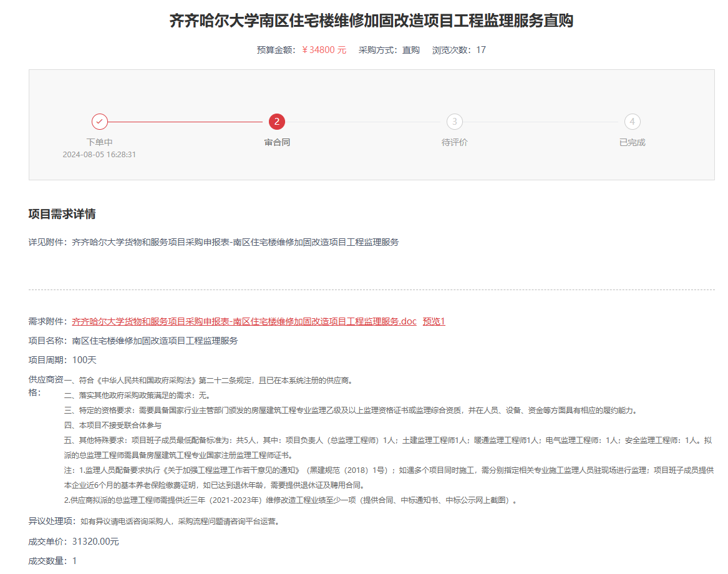The width and height of the screenshot is (728, 574).
Task: Click the 项目需求详情 section heading
Action: [x=62, y=215]
